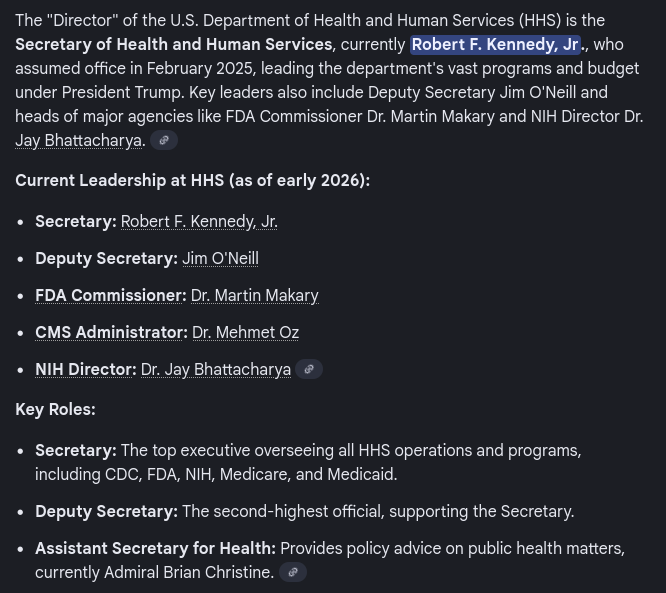Open underlined Jay Bhattacharya link in first paragraph
The width and height of the screenshot is (666, 593).
(78, 141)
